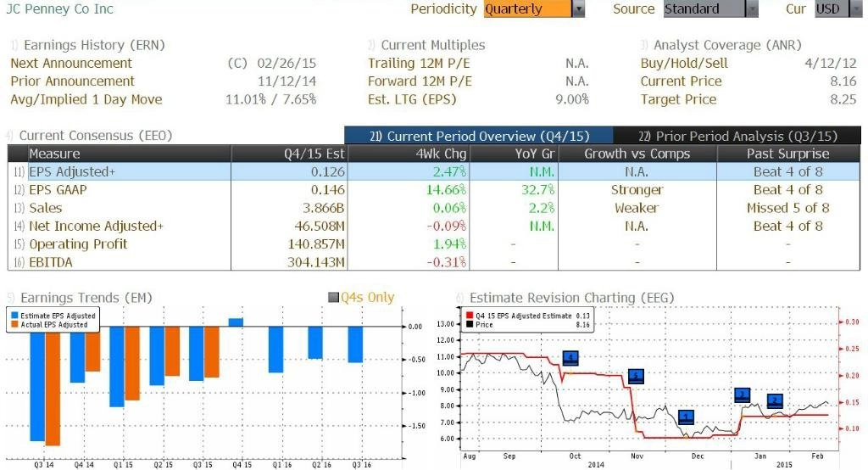Click the Past Surprise column header
The height and width of the screenshot is (470, 868).
pos(787,154)
